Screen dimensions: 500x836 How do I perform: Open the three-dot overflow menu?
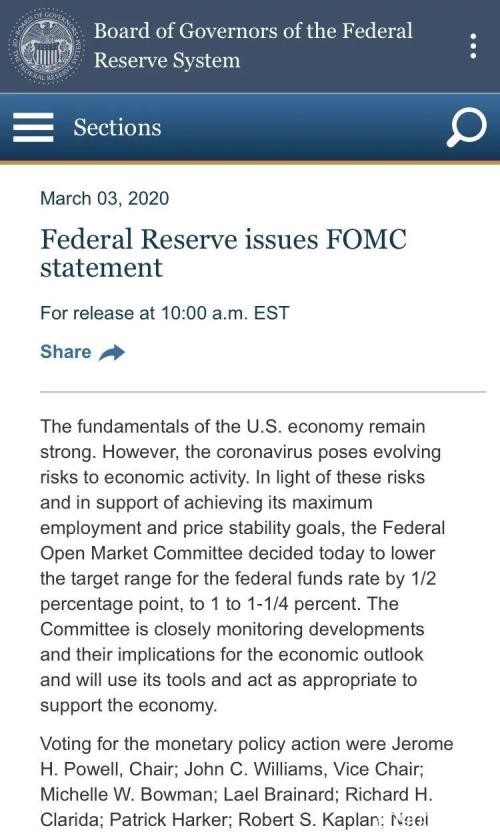pos(473,46)
